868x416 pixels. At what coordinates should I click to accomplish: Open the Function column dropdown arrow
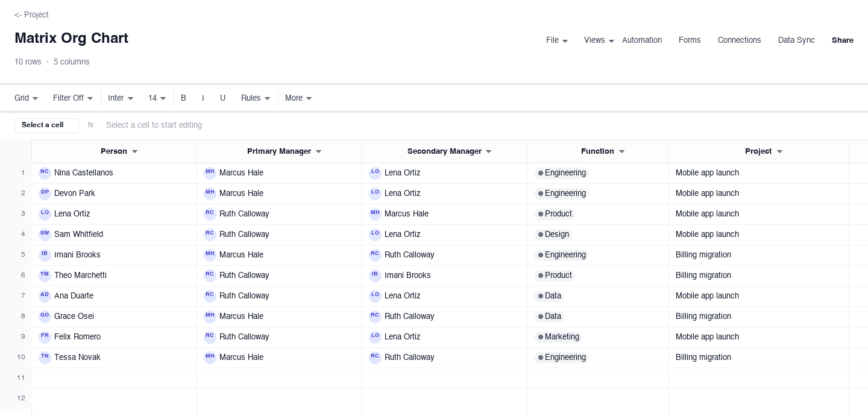tap(621, 152)
